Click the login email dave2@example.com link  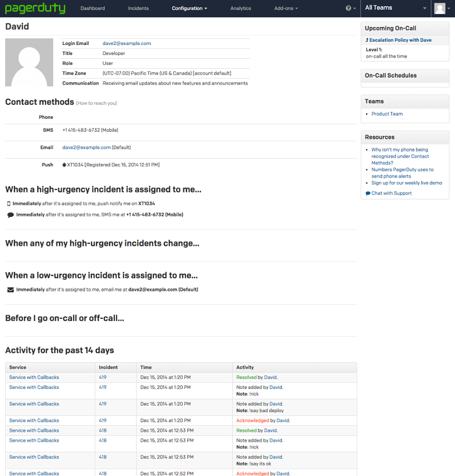[x=126, y=43]
